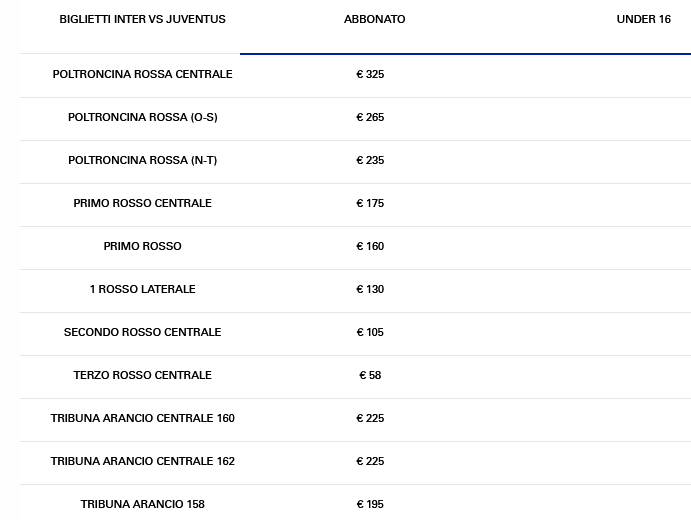Image resolution: width=691 pixels, height=520 pixels.
Task: Select the PRIMO ROSSO CENTRALE sector
Action: click(142, 203)
